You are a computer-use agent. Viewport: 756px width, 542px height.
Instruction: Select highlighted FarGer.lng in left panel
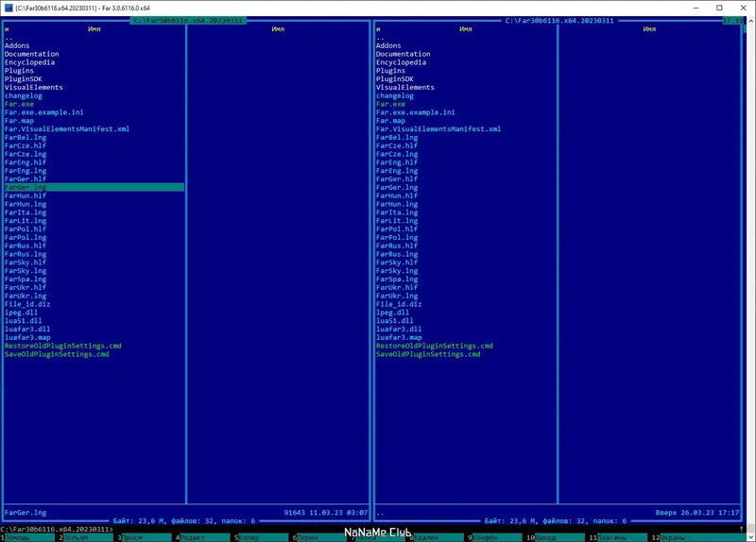tap(94, 187)
